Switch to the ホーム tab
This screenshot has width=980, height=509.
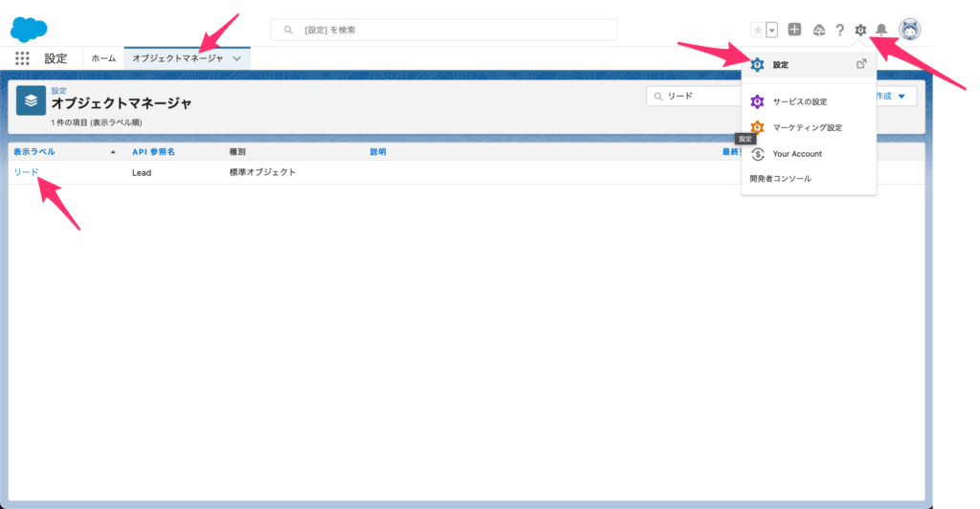(103, 58)
